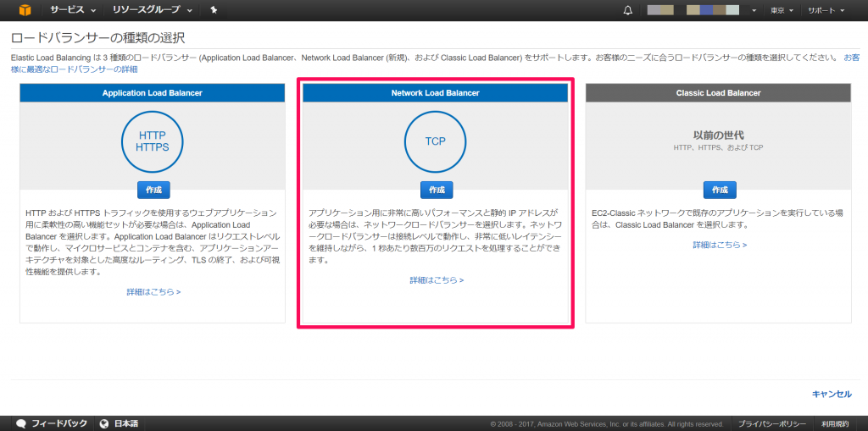Image resolution: width=868 pixels, height=431 pixels.
Task: Click the HTTP、HTTPS、および TCP subtitle
Action: click(x=718, y=148)
